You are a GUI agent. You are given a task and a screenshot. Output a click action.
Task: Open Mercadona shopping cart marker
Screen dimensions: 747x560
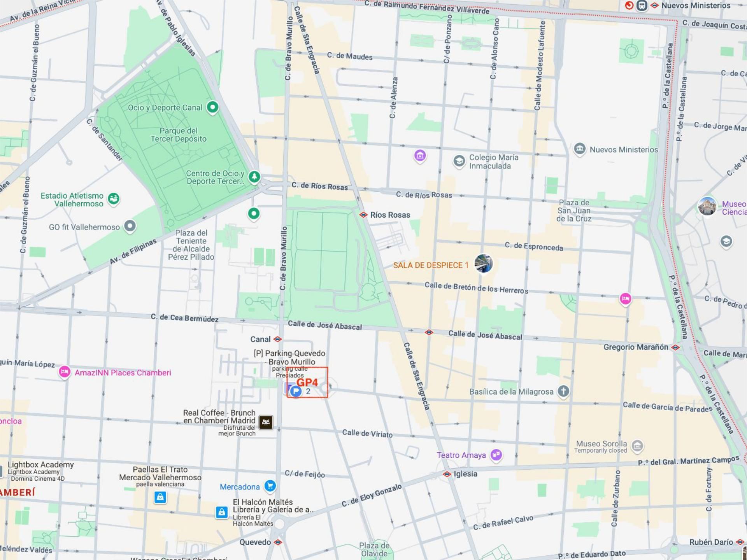(270, 485)
